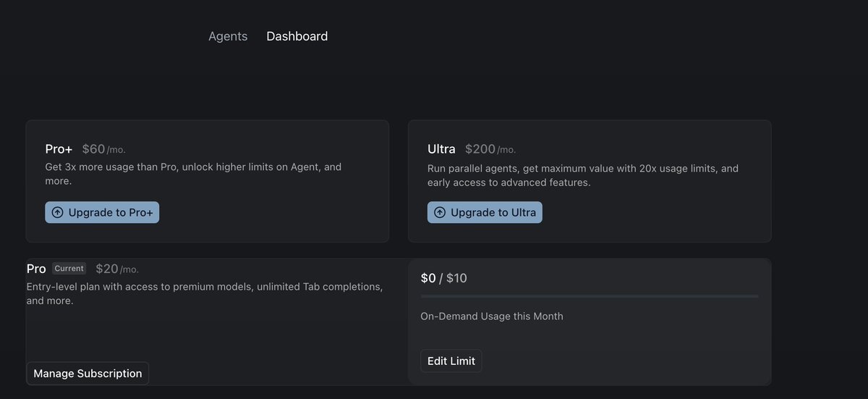Click the Edit Limit button
Screen dimensions: 868x399
coord(451,361)
